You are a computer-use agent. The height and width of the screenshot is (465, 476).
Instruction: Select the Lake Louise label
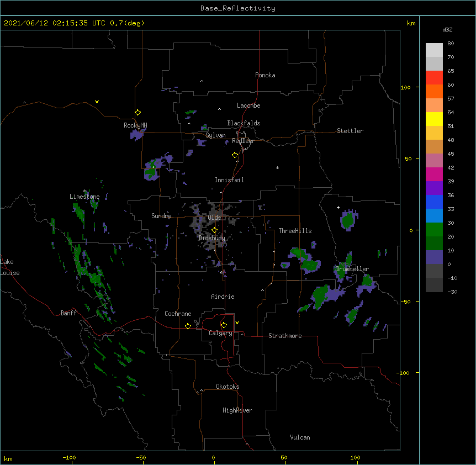tap(10, 267)
